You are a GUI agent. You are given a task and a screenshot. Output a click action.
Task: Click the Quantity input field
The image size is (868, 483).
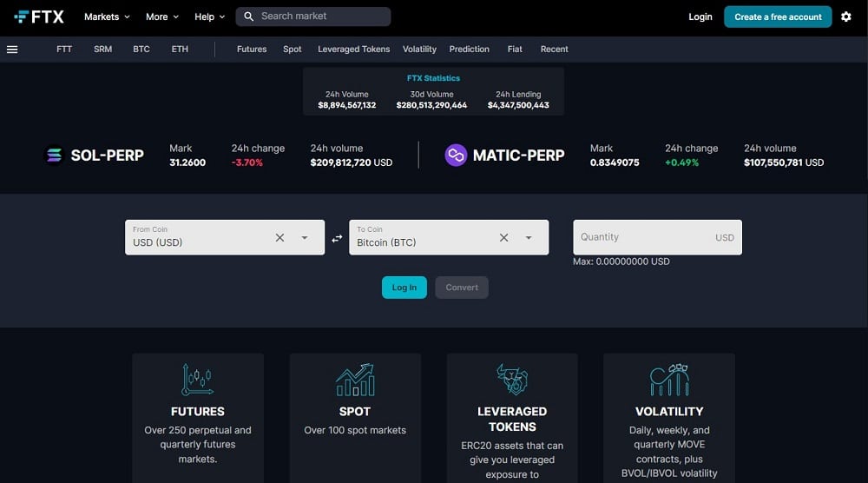pyautogui.click(x=658, y=238)
